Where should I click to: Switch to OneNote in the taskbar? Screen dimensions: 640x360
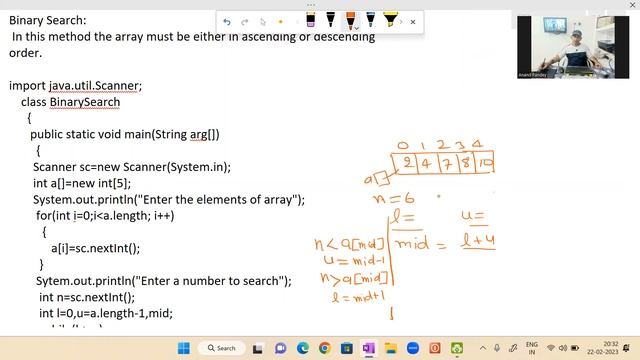369,349
